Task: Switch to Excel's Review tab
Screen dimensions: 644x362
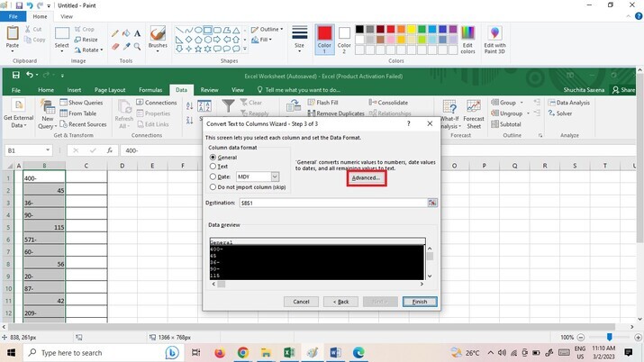Action: [x=209, y=90]
